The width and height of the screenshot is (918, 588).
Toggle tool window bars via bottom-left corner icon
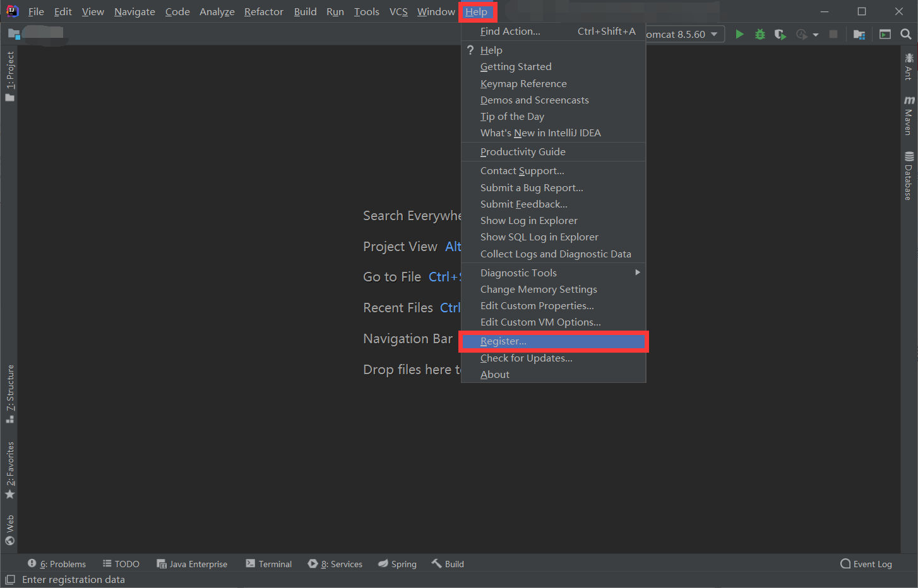(9, 580)
